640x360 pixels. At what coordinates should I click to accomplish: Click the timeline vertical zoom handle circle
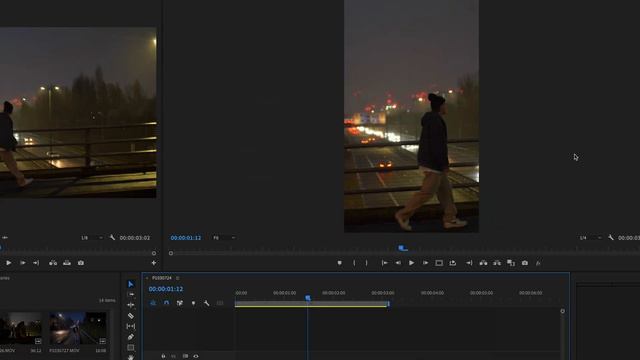[x=562, y=311]
